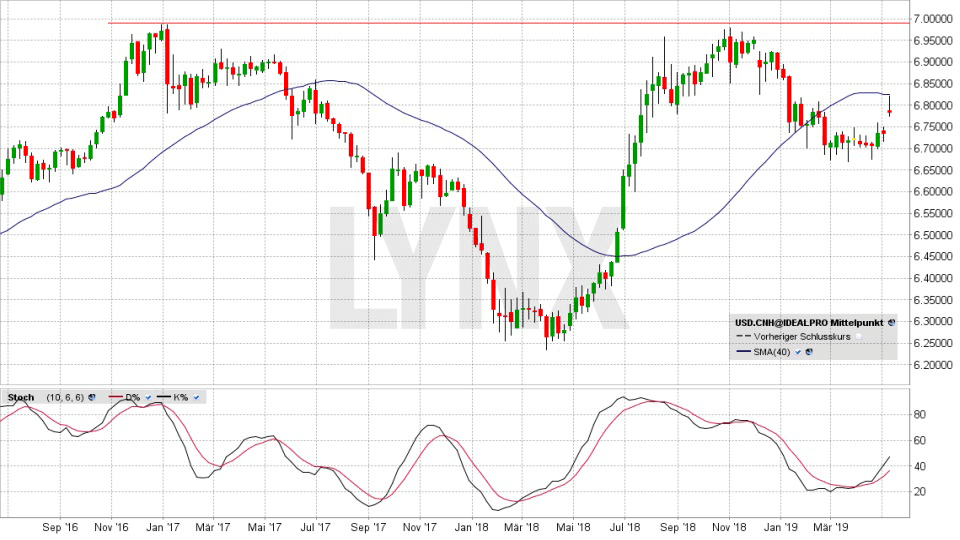
Task: Click the Jan '17 date axis label
Action: [x=163, y=527]
